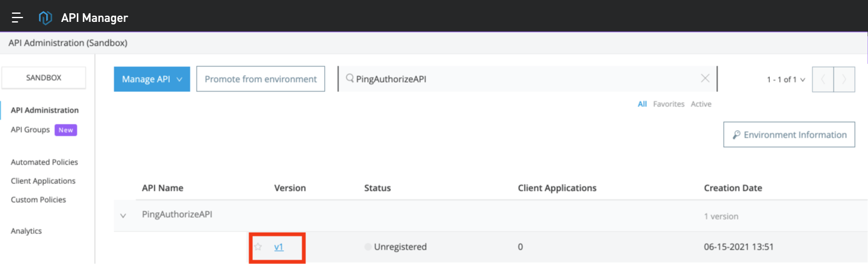Click the Unregistered status indicator dot

click(368, 247)
